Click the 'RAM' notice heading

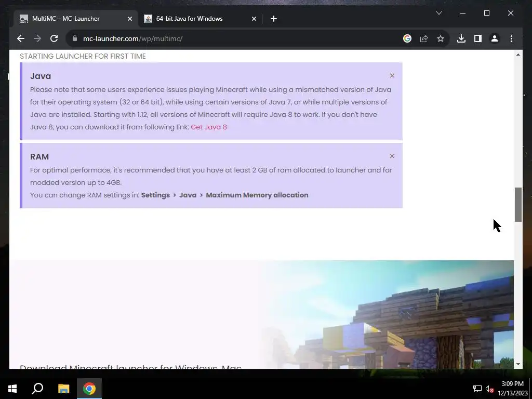coord(39,156)
